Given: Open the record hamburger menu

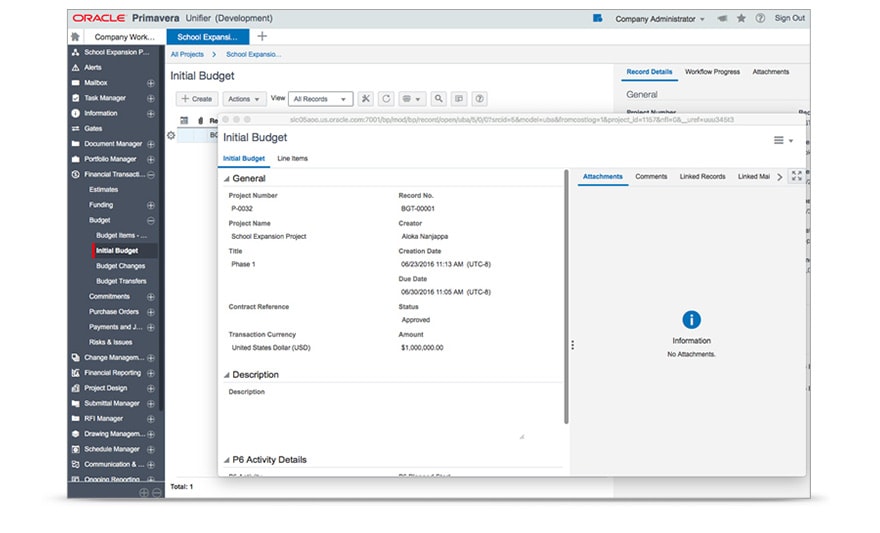Looking at the screenshot, I should pos(783,140).
